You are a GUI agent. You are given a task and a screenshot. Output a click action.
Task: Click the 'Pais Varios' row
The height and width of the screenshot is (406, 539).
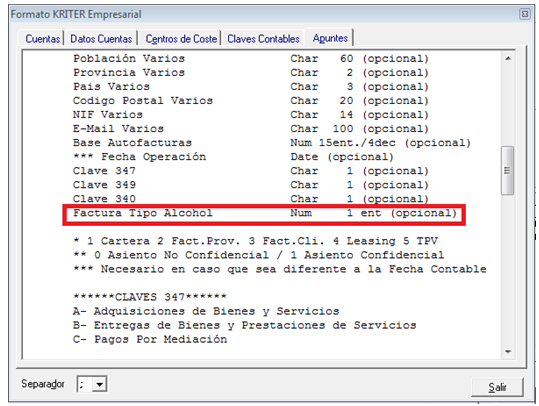(x=251, y=87)
